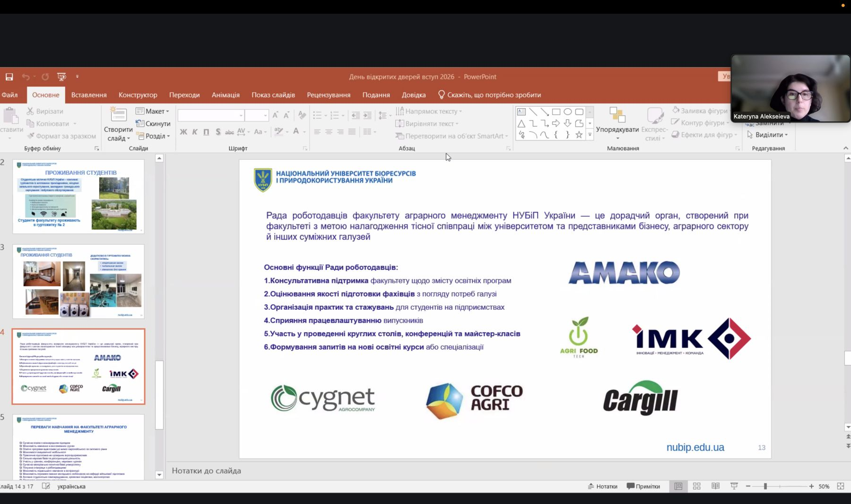Screen dimensions: 851x504
Task: Select the oval shape in shapes gallery
Action: [x=567, y=112]
